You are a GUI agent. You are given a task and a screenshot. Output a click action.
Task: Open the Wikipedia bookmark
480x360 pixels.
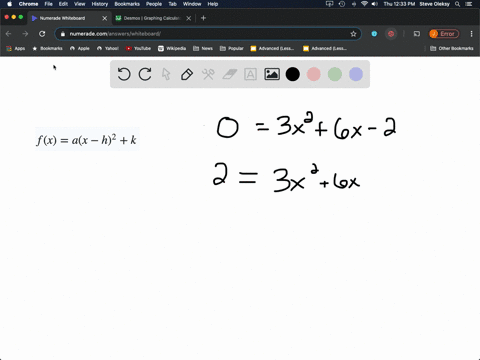pyautogui.click(x=172, y=48)
